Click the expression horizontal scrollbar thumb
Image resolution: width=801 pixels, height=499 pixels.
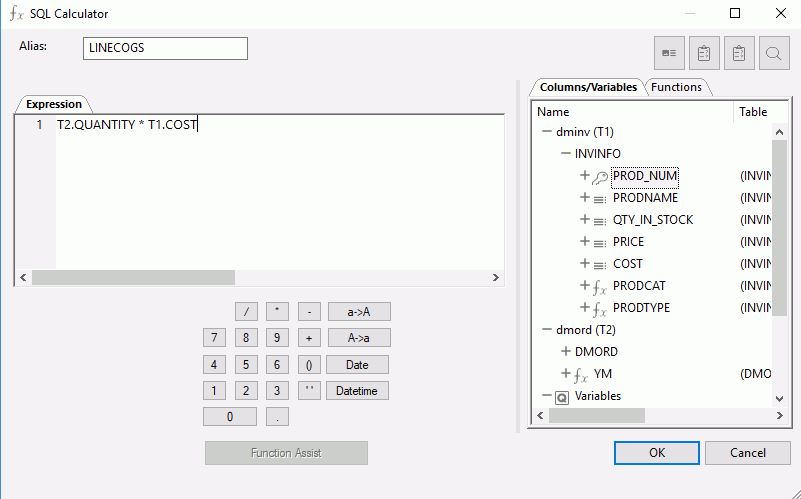[x=133, y=277]
